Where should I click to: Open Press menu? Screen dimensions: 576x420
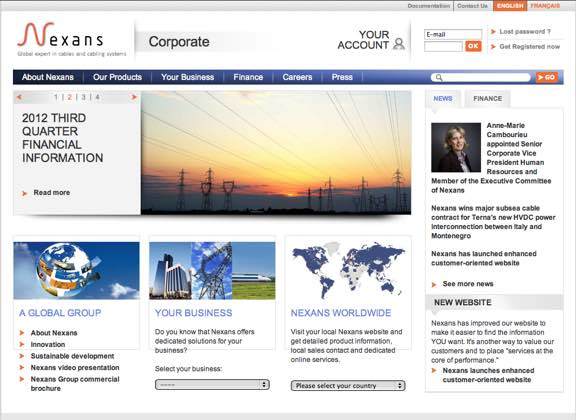pyautogui.click(x=342, y=77)
